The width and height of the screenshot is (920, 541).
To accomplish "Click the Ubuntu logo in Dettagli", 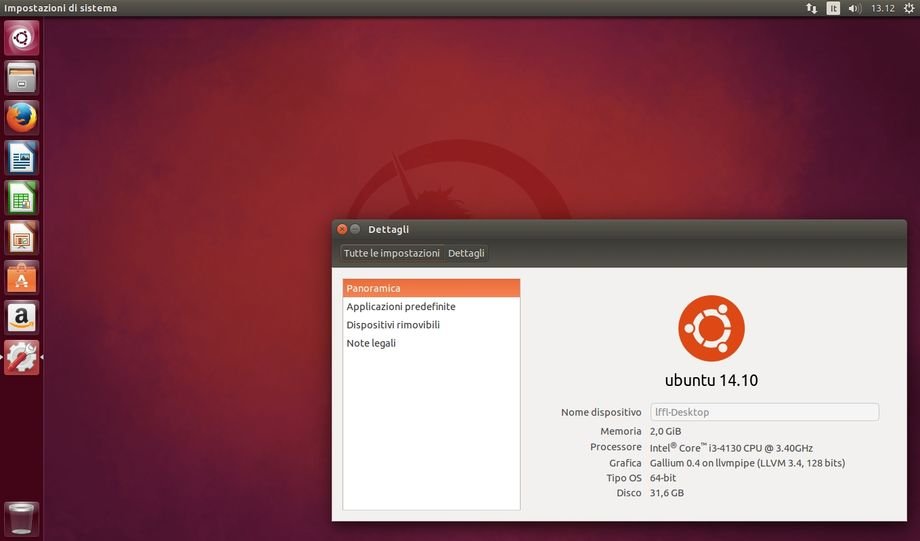I will pos(711,328).
